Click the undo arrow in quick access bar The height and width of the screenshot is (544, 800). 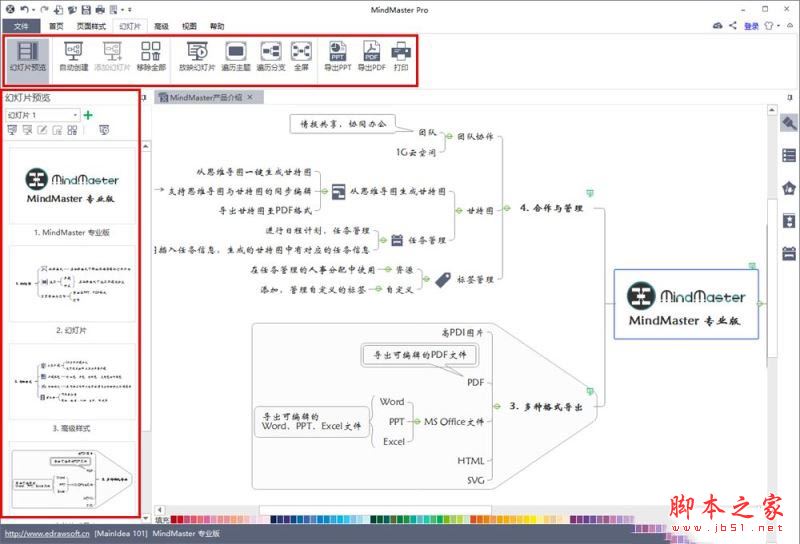[24, 9]
